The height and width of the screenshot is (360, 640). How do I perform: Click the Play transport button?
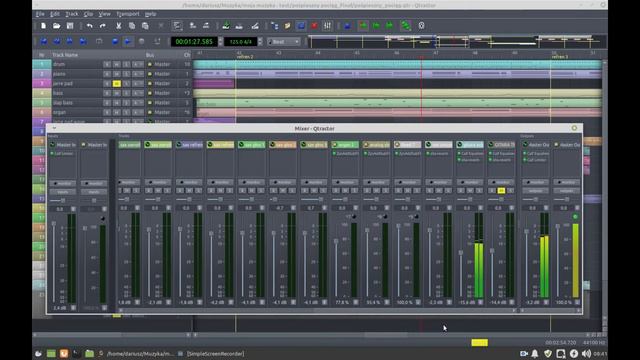pyautogui.click(x=128, y=41)
